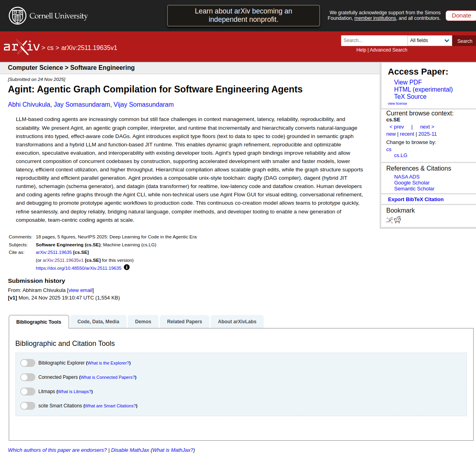Click What are Smart Citations? link
This screenshot has width=476, height=476.
pos(111,406)
